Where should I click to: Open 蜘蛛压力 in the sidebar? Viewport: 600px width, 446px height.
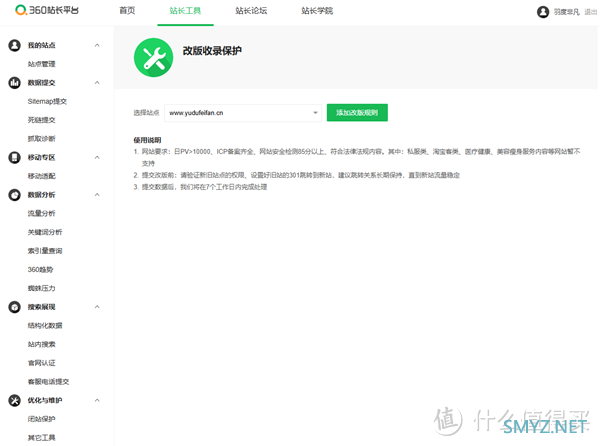(x=41, y=288)
